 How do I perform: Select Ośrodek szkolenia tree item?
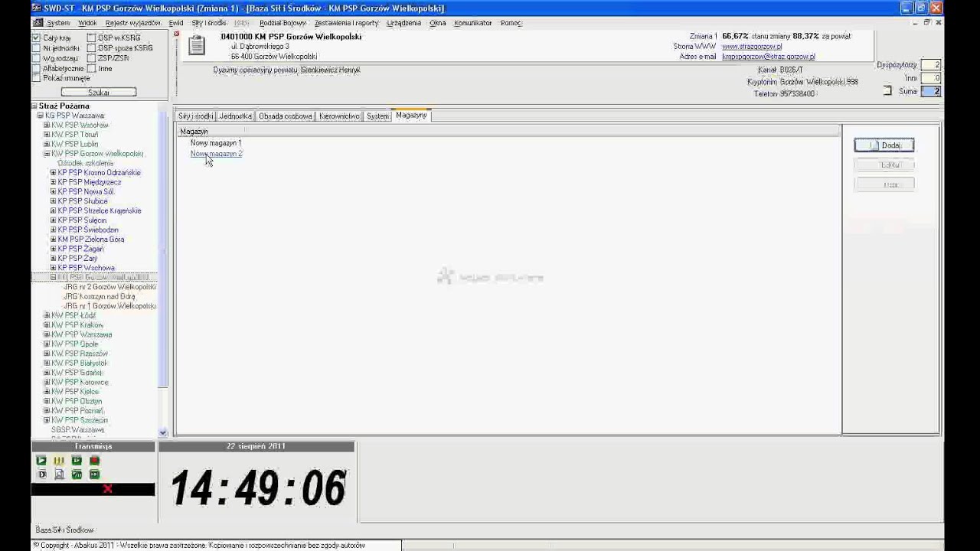(85, 163)
